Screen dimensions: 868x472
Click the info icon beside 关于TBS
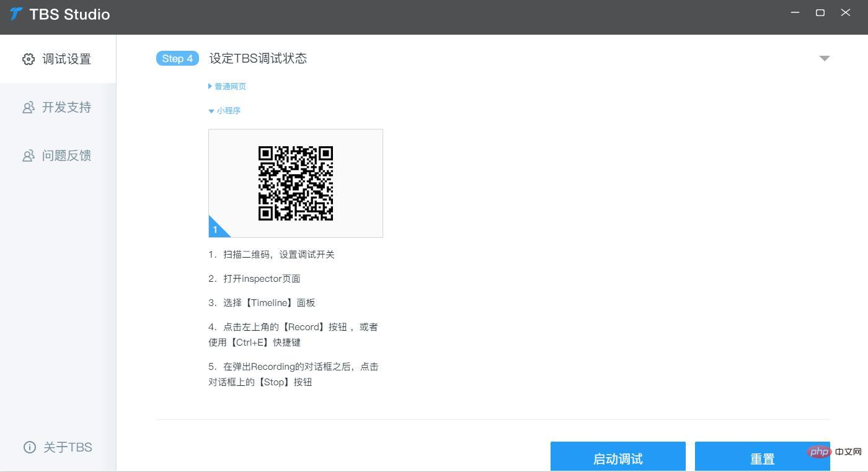[x=30, y=447]
